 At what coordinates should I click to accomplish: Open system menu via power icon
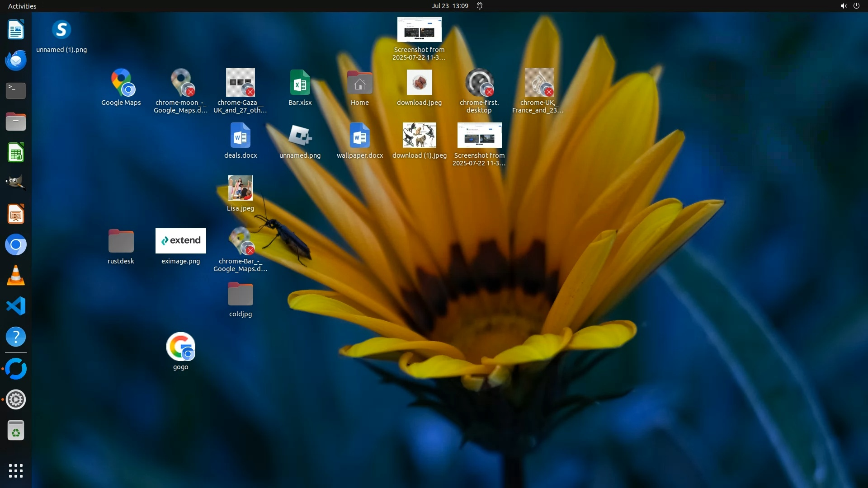(x=856, y=6)
